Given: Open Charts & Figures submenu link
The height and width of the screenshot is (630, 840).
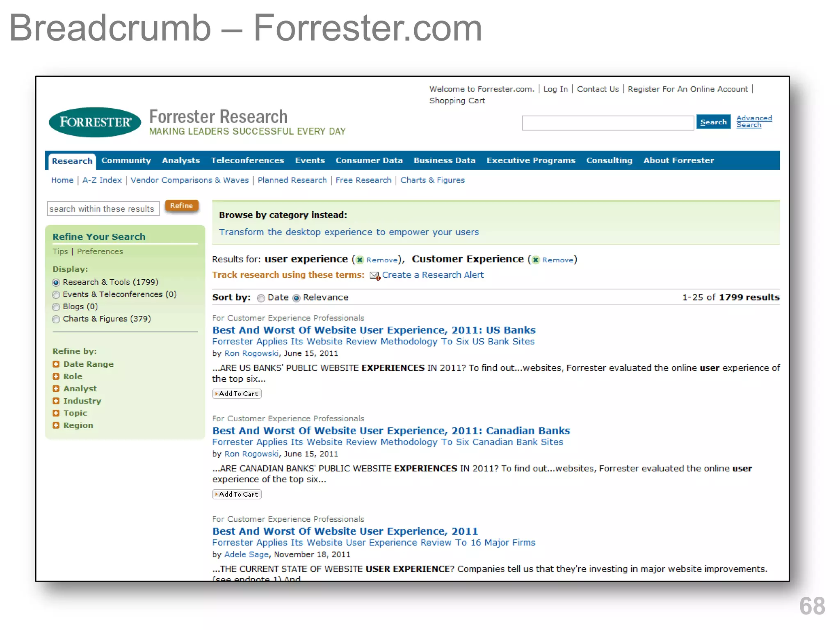Looking at the screenshot, I should (432, 180).
